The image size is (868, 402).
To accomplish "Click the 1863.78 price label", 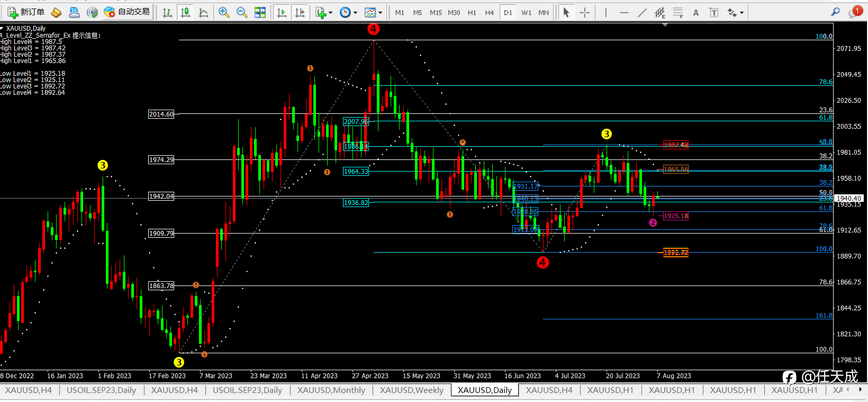I will pos(161,285).
